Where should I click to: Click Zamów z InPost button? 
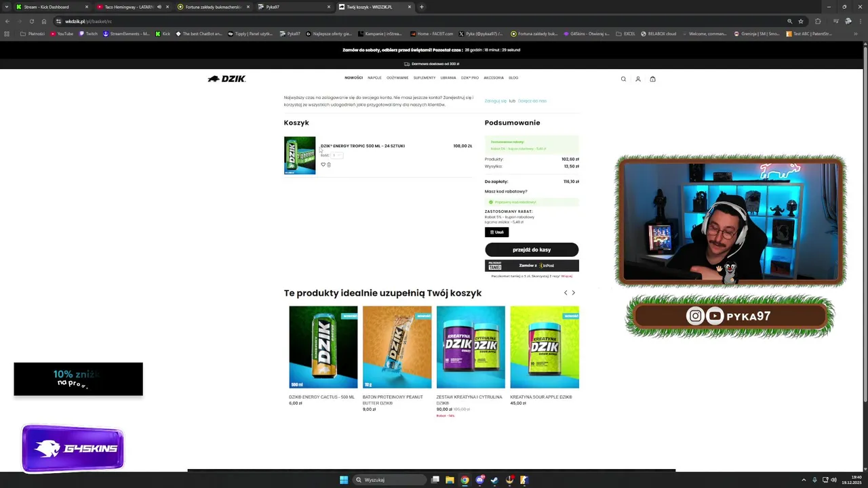532,266
